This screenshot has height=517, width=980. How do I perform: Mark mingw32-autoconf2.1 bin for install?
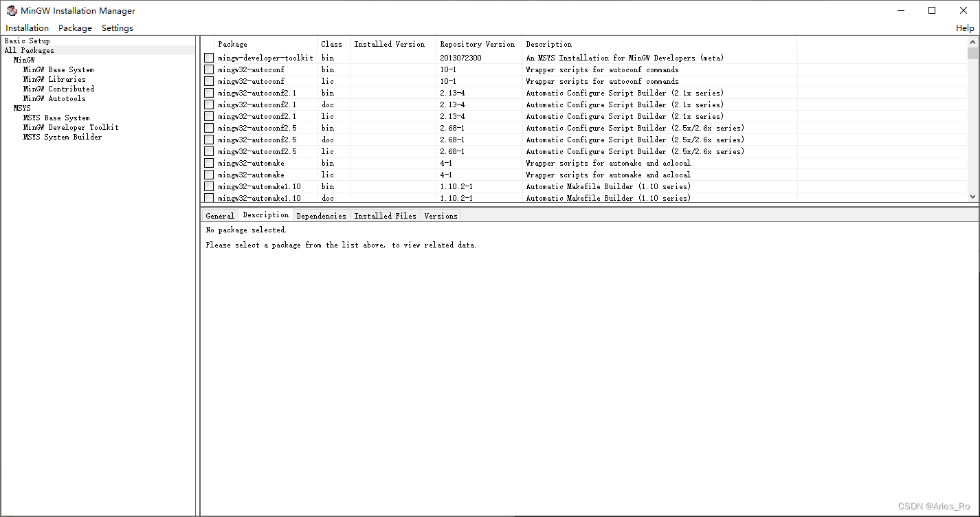pyautogui.click(x=208, y=93)
